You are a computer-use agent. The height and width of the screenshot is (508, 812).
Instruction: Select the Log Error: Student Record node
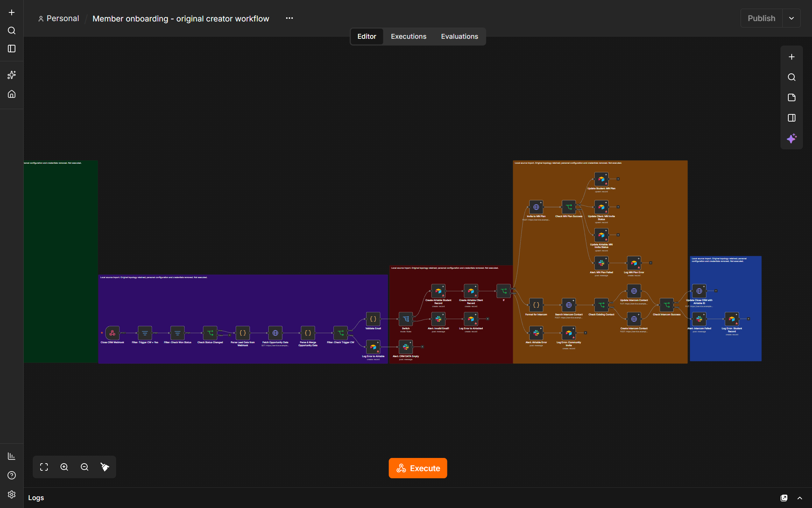(x=732, y=319)
